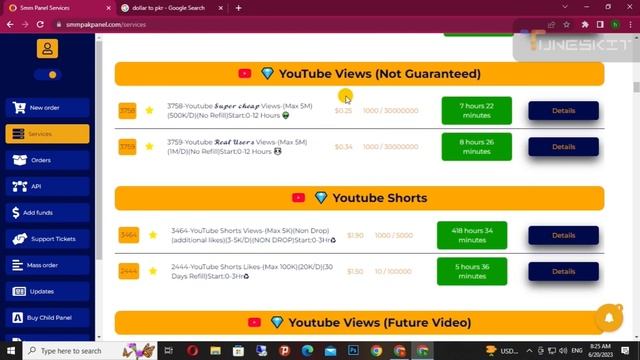Click the 8 hours 26 minutes badge

477,147
